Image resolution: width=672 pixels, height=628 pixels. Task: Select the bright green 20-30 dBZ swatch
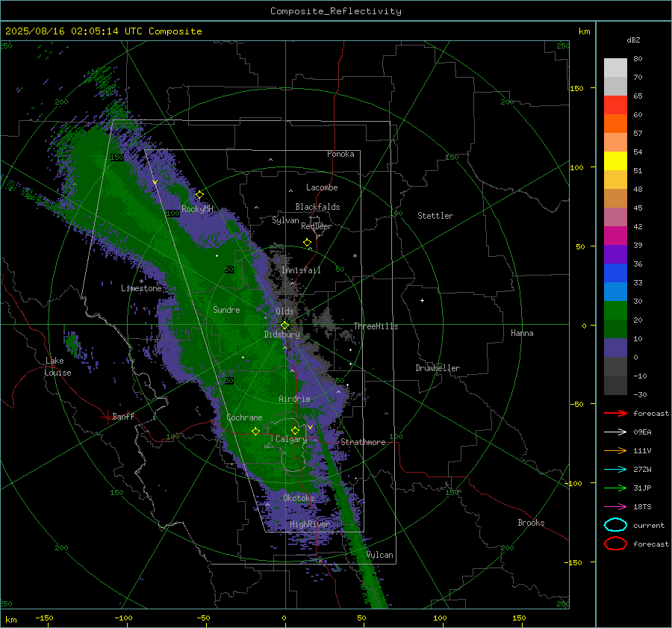click(x=615, y=311)
